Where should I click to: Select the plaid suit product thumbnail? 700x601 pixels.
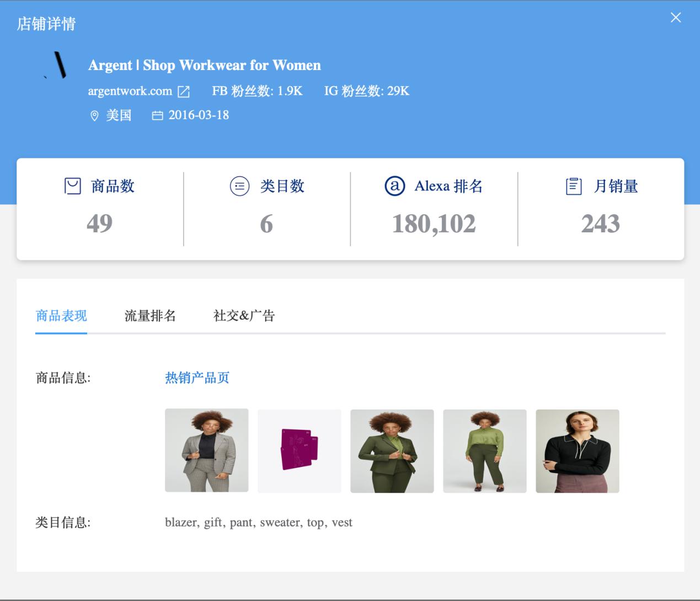pyautogui.click(x=206, y=450)
